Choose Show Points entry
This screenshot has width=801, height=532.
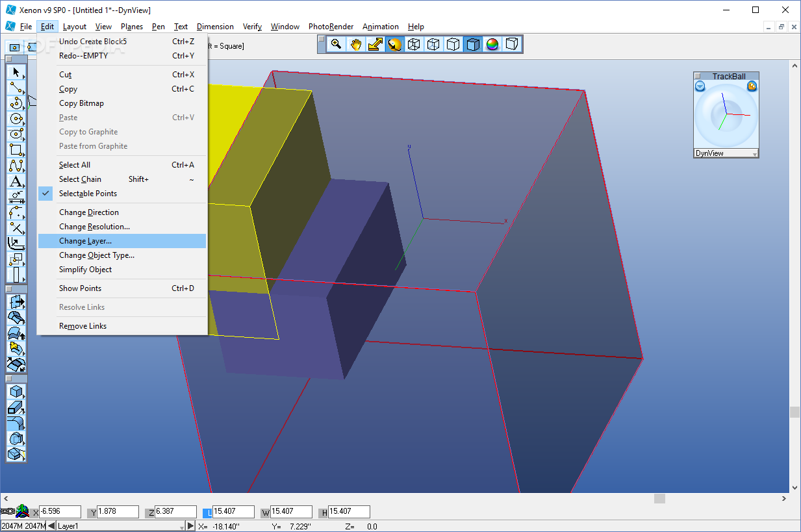coord(122,288)
